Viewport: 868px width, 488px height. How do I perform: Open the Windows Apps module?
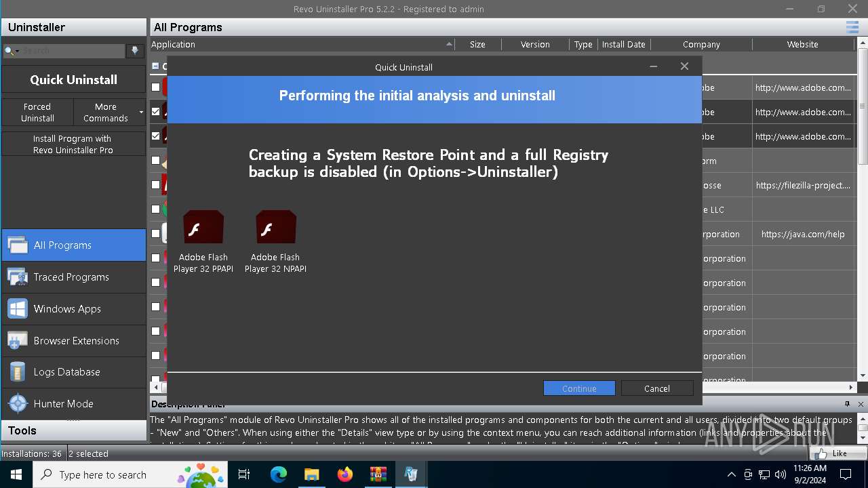(x=73, y=308)
